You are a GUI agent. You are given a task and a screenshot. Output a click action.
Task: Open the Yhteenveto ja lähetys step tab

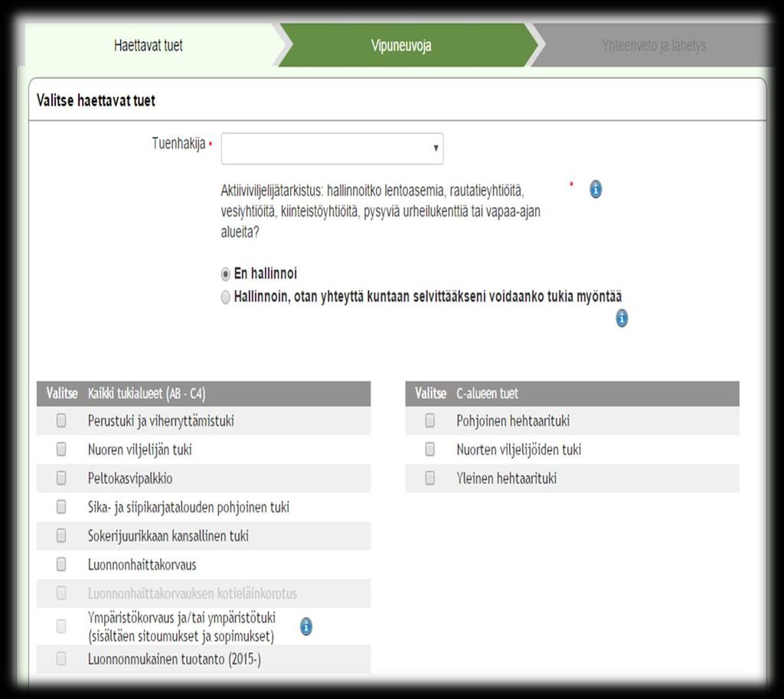pos(654,45)
